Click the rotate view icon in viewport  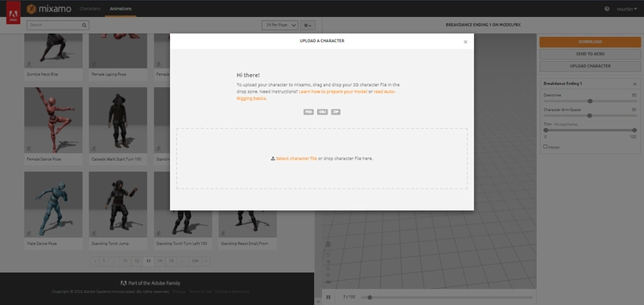click(x=328, y=255)
